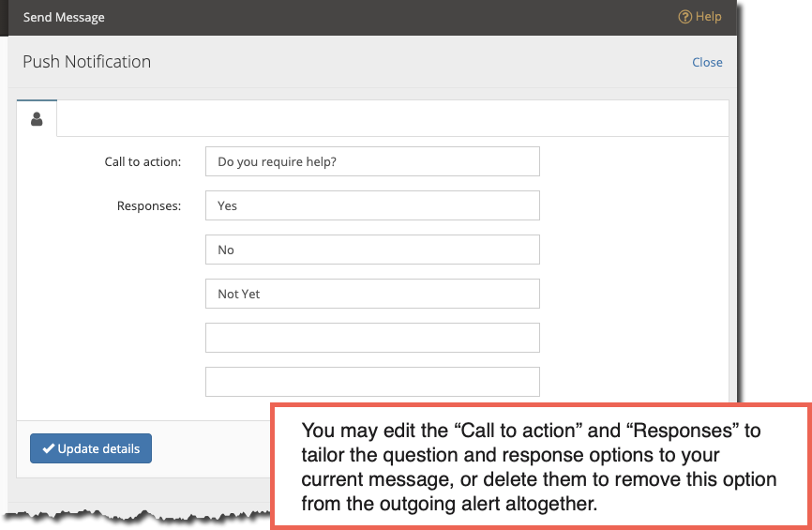
Task: Click the Update details button
Action: point(91,448)
